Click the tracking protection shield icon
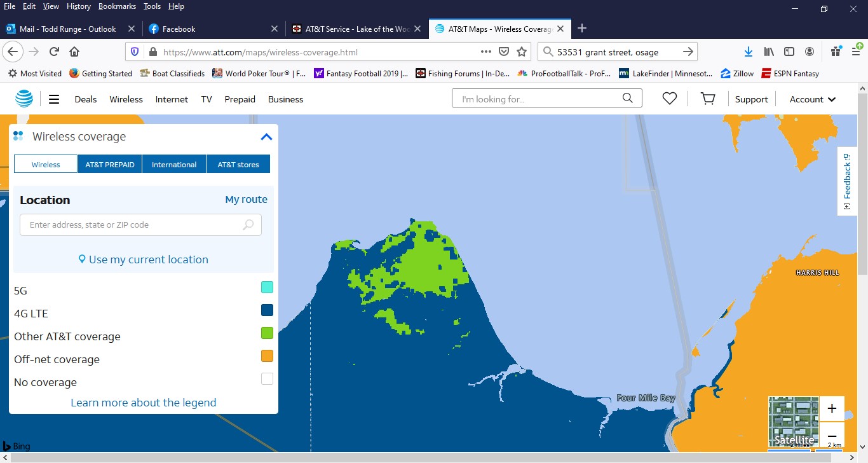 135,52
